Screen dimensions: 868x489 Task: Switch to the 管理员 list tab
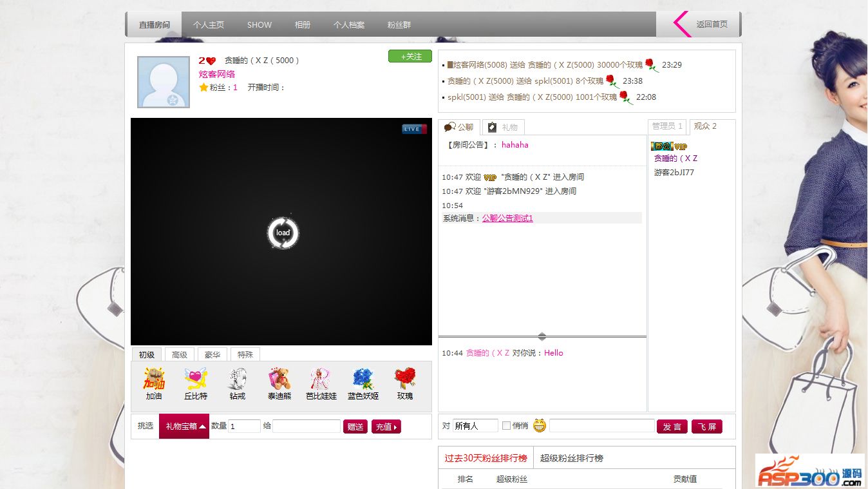666,126
